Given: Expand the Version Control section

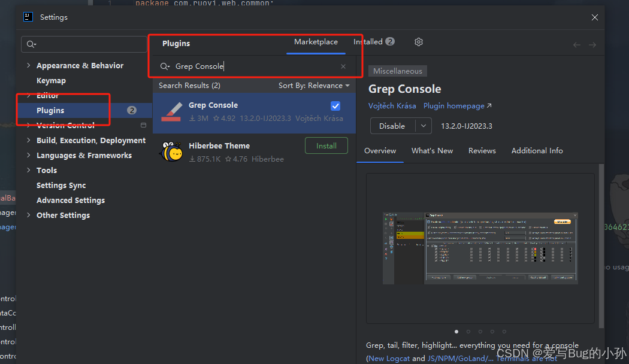Looking at the screenshot, I should [x=29, y=125].
